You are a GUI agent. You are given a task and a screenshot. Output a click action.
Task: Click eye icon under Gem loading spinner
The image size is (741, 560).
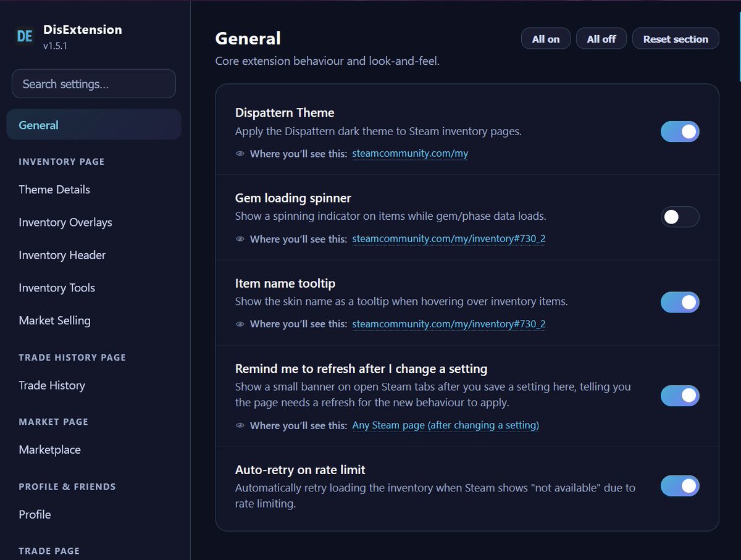click(x=240, y=239)
